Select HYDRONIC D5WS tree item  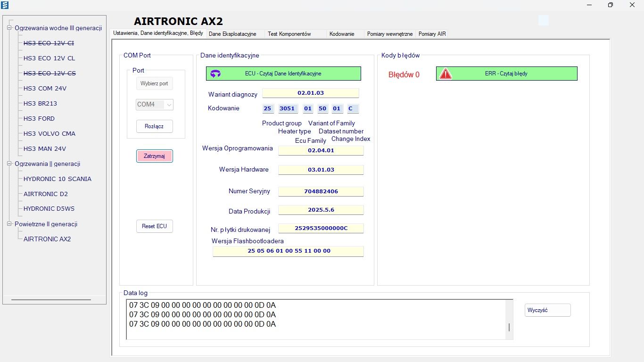point(49,208)
